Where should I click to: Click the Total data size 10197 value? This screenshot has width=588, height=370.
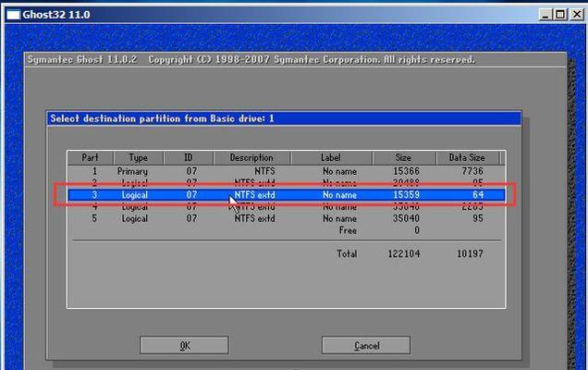470,254
